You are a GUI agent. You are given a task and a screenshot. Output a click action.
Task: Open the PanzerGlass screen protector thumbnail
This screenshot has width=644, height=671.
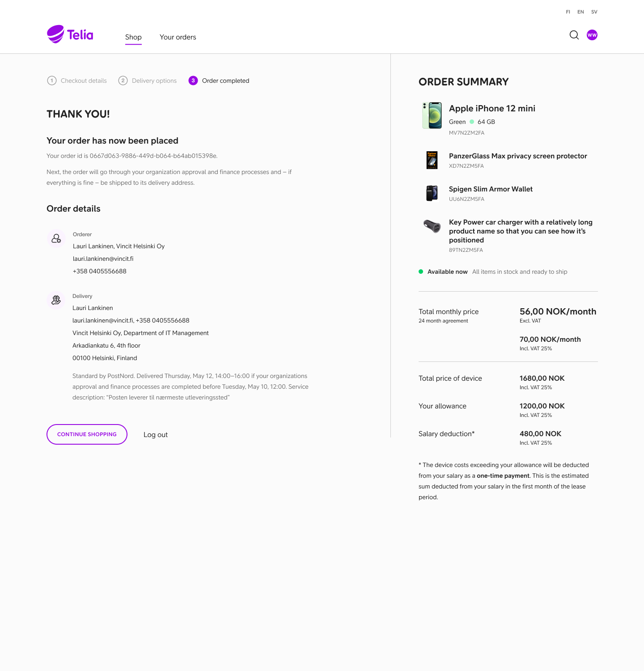[x=432, y=160]
